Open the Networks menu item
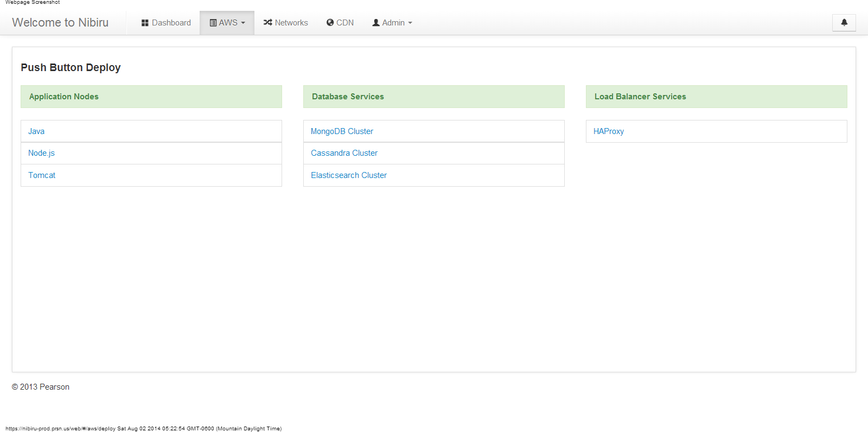Viewport: 868px width, 432px height. (291, 23)
